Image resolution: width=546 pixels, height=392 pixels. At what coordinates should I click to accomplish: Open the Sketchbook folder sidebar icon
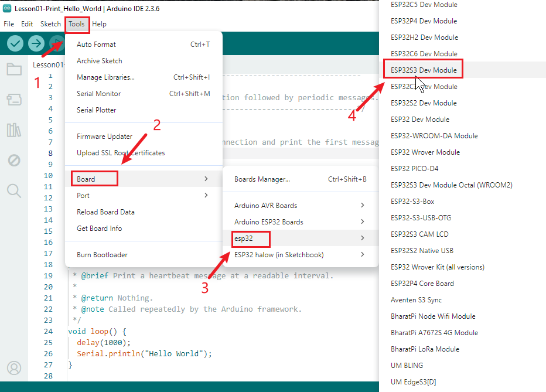click(14, 69)
